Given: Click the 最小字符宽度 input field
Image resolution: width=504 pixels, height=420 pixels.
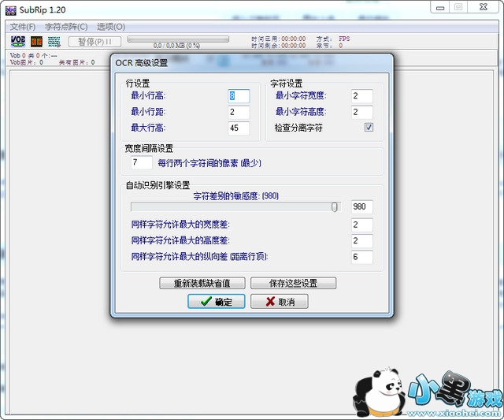Looking at the screenshot, I should 361,96.
